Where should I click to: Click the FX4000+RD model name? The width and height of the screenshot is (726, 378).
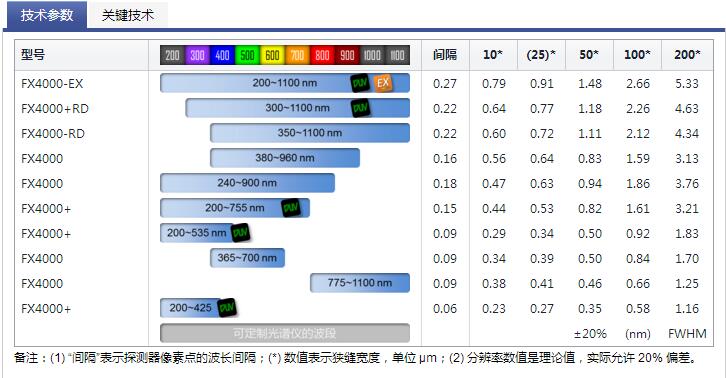click(x=55, y=109)
